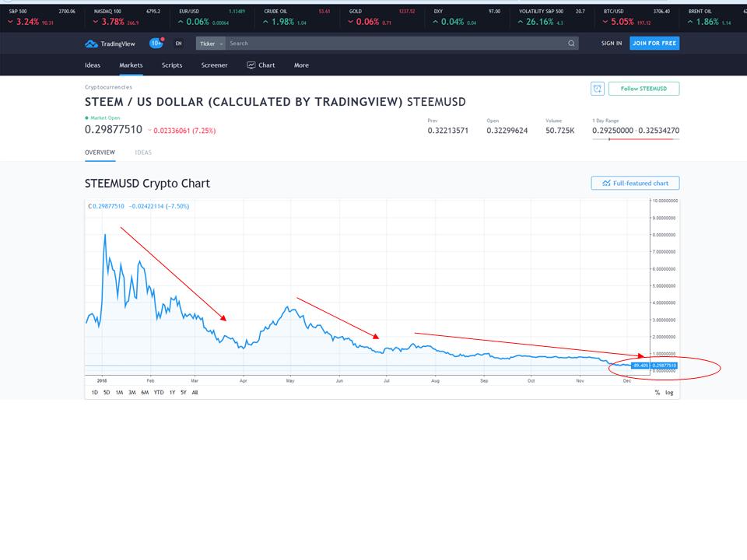Open the Scripts menu
Screen dimensions: 747x560
click(172, 65)
